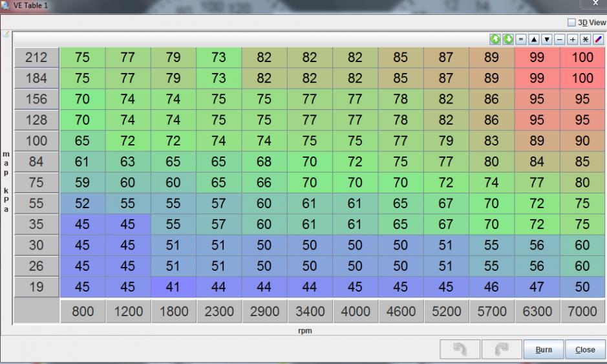Click the 800 rpm column header

pyautogui.click(x=83, y=311)
